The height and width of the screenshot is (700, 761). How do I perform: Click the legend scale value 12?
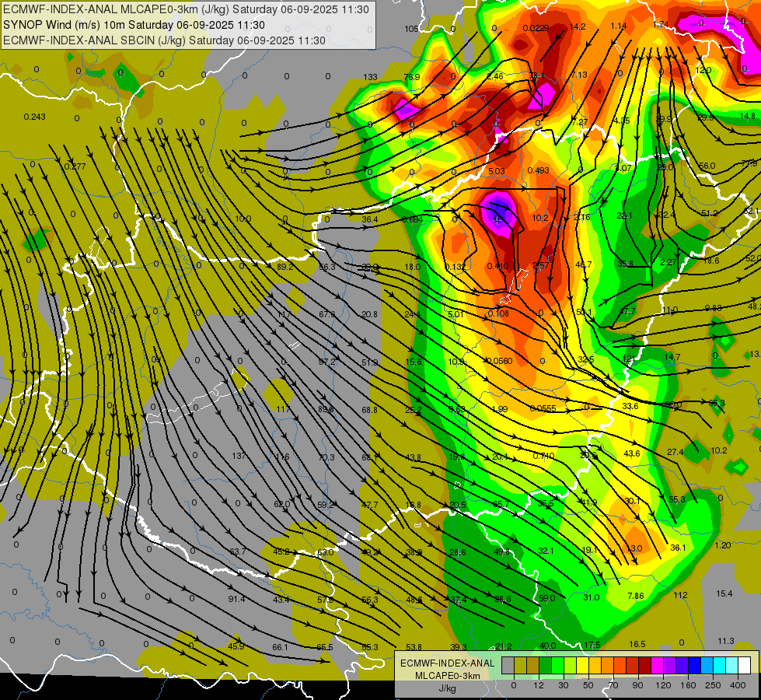[x=539, y=685]
